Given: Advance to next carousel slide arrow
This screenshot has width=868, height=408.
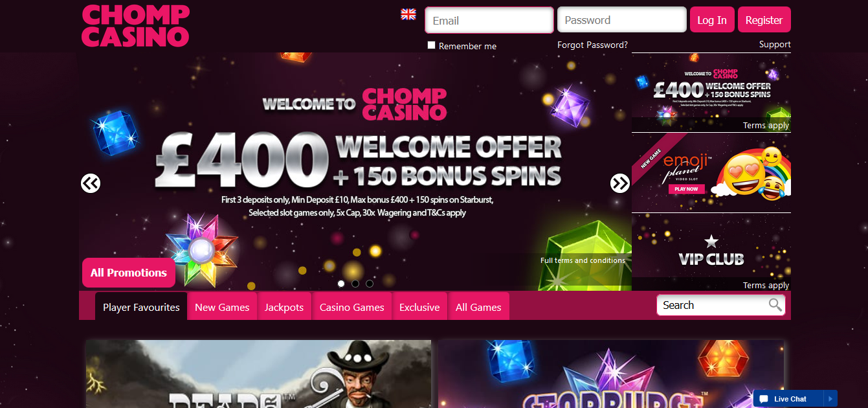Looking at the screenshot, I should click(620, 183).
